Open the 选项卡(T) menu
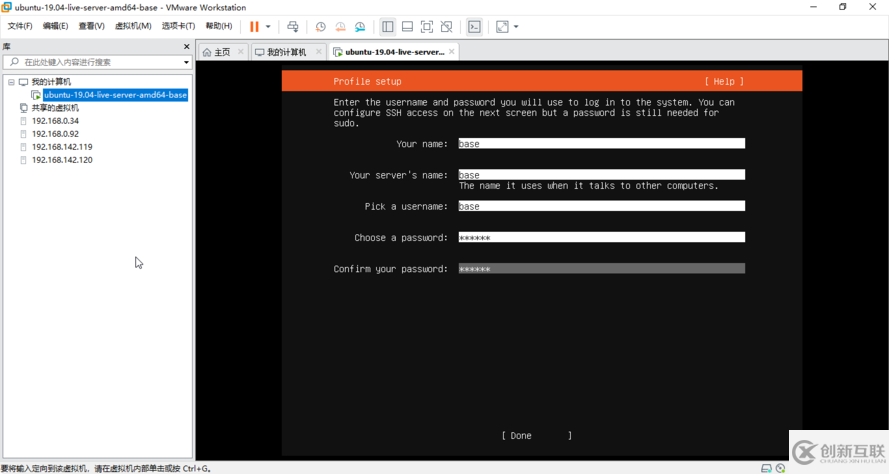The width and height of the screenshot is (889, 474). 178,26
